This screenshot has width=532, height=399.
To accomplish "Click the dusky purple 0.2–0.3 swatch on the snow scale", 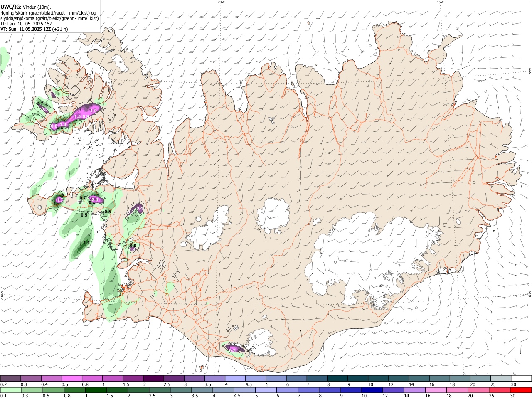I will [10, 378].
